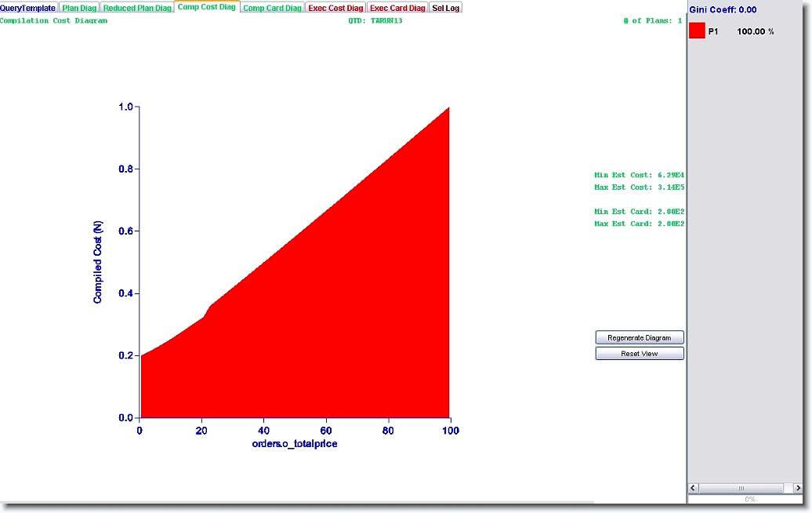Select the Reduced Plan Diag tab
This screenshot has height=513, width=812.
point(137,8)
